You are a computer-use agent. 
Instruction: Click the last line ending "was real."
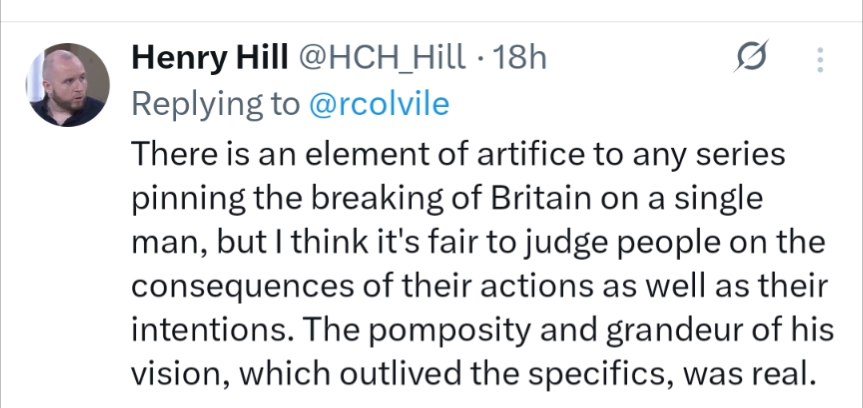pos(475,374)
